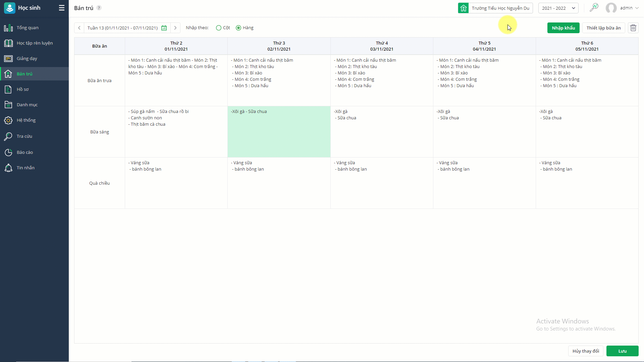The width and height of the screenshot is (644, 362).
Task: Click the Lưu save button
Action: pyautogui.click(x=622, y=351)
